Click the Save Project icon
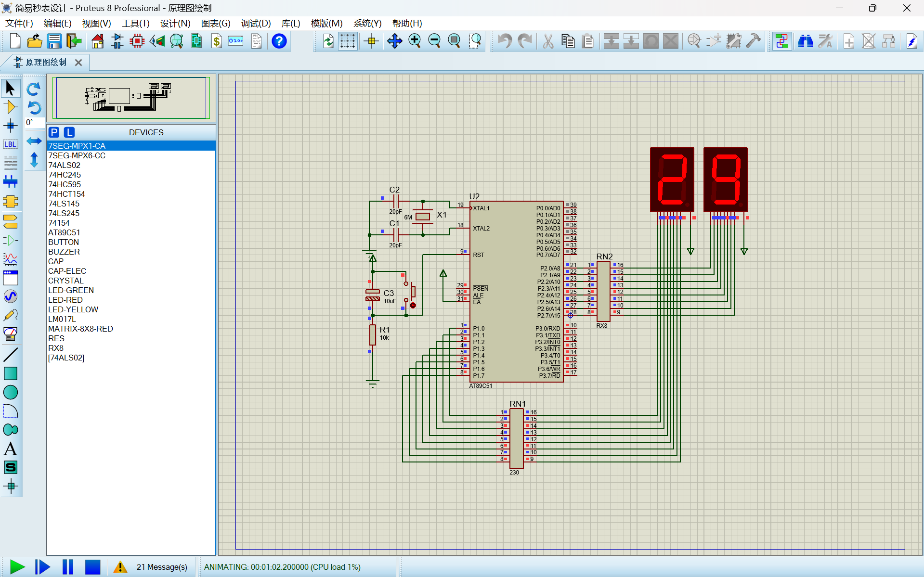924x577 pixels. pos(54,41)
